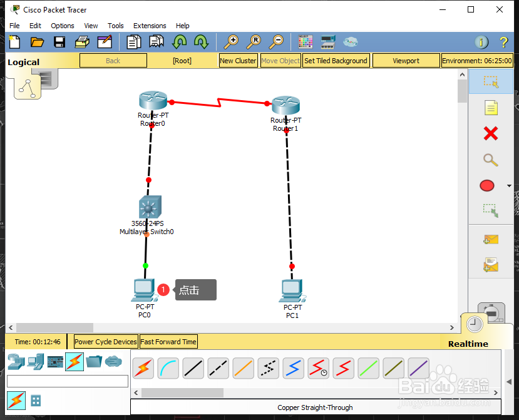
Task: Save the network with the floppy icon
Action: pyautogui.click(x=59, y=42)
